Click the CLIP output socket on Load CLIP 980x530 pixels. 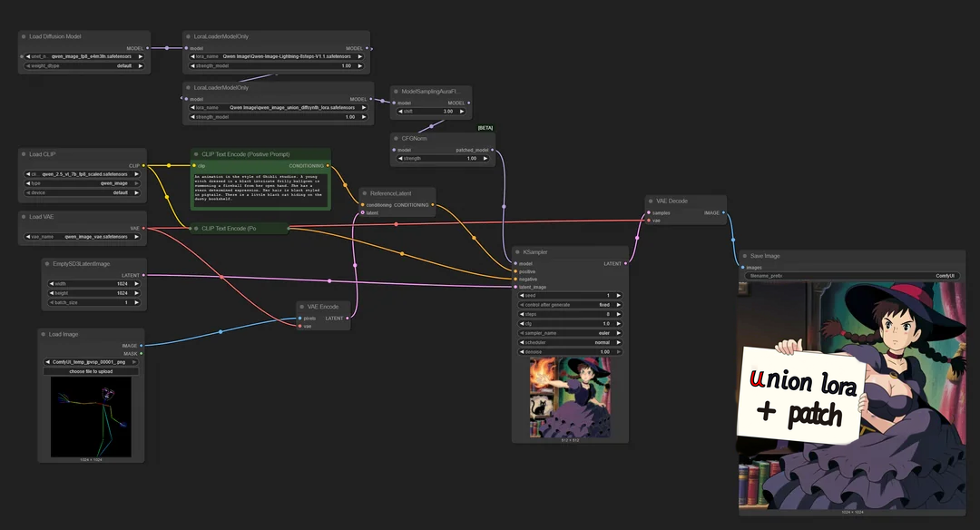coord(143,165)
